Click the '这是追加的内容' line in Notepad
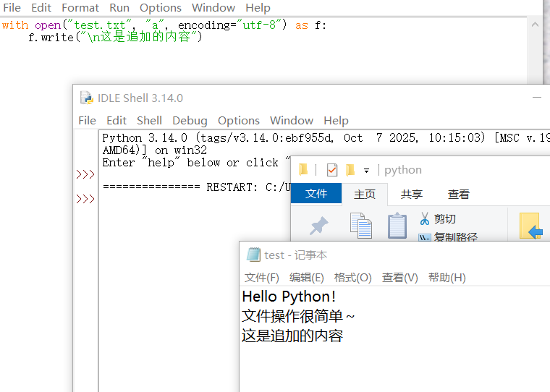 click(292, 336)
